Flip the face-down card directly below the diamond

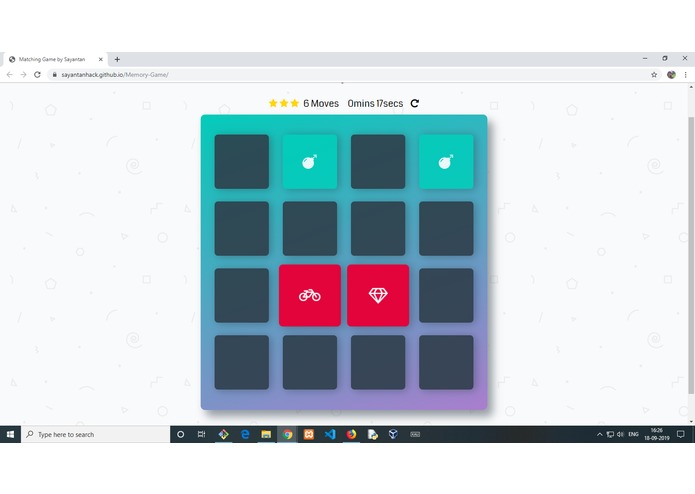(x=378, y=362)
